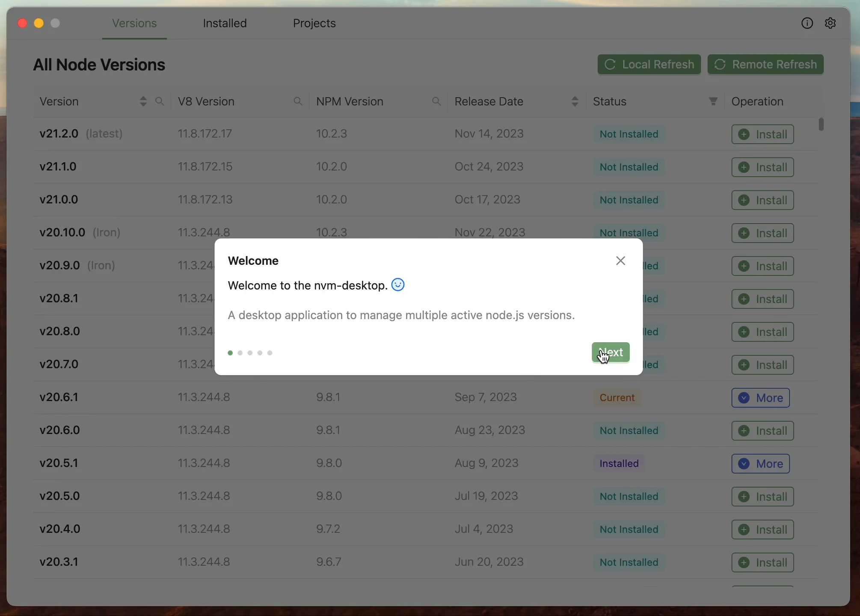860x616 pixels.
Task: Click the version list scrollbar thumb
Action: [x=821, y=124]
